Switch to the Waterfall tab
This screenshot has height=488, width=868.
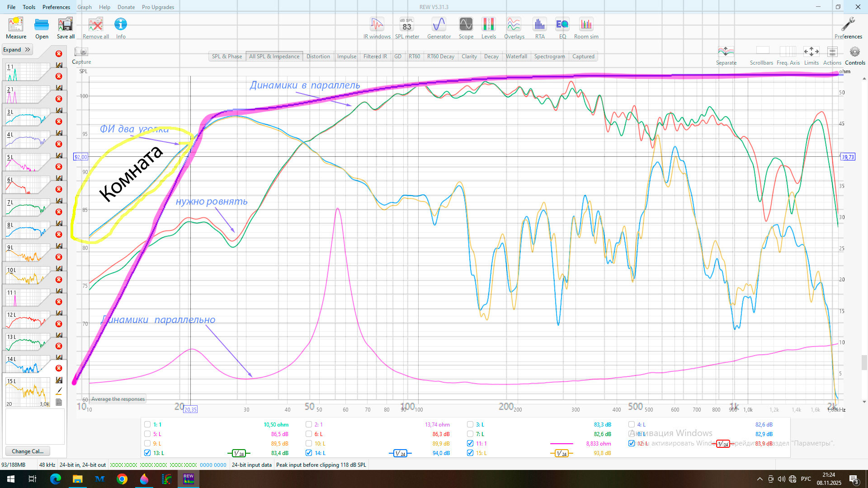pyautogui.click(x=516, y=56)
